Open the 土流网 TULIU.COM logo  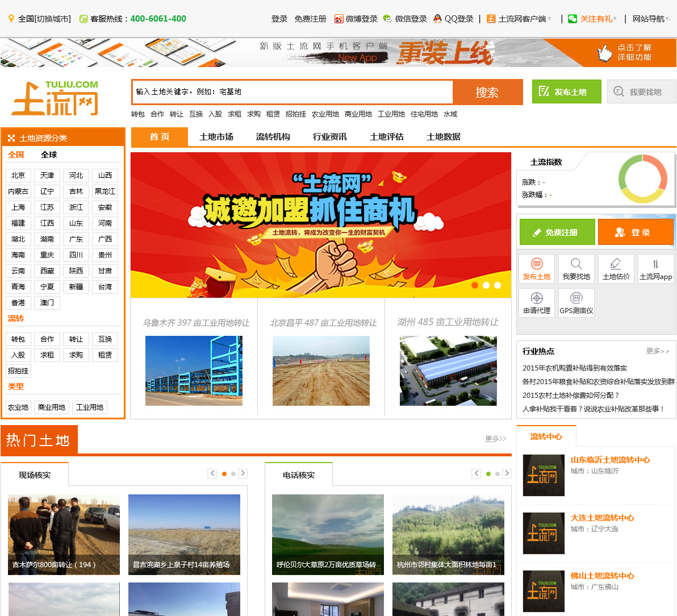tap(56, 98)
